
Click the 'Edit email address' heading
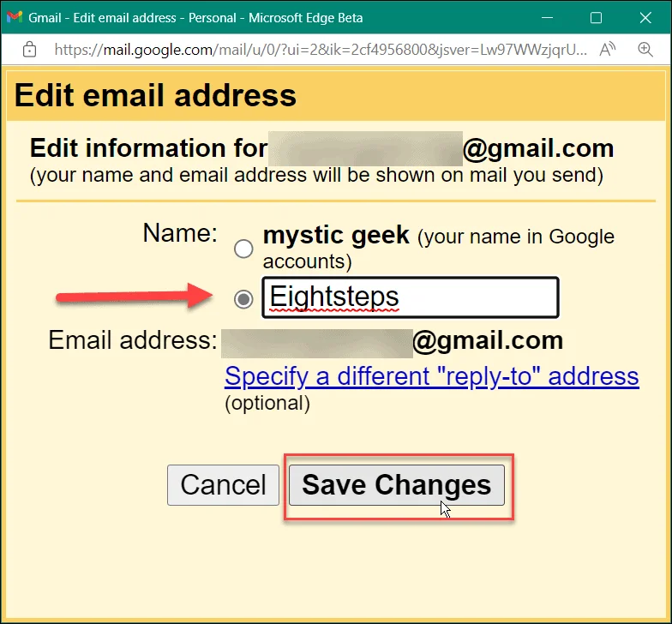[x=155, y=95]
